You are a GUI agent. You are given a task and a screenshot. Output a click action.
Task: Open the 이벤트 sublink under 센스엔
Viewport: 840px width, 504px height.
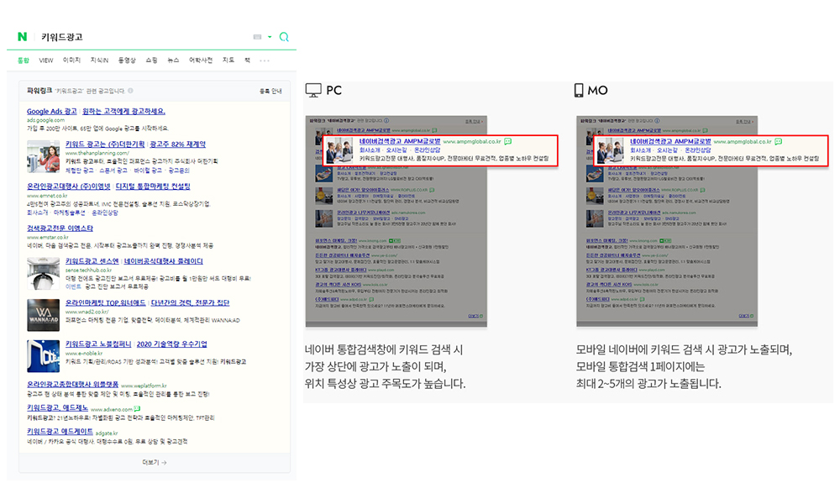tap(73, 287)
